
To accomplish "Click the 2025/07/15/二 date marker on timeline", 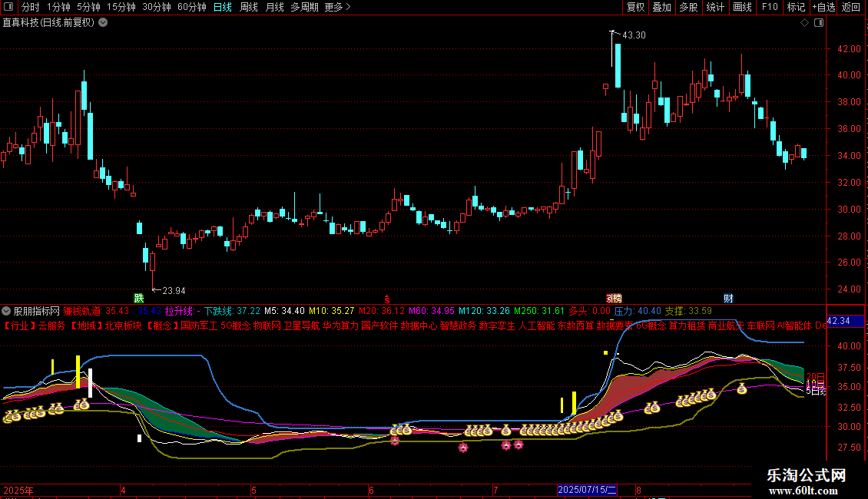I will coord(587,490).
